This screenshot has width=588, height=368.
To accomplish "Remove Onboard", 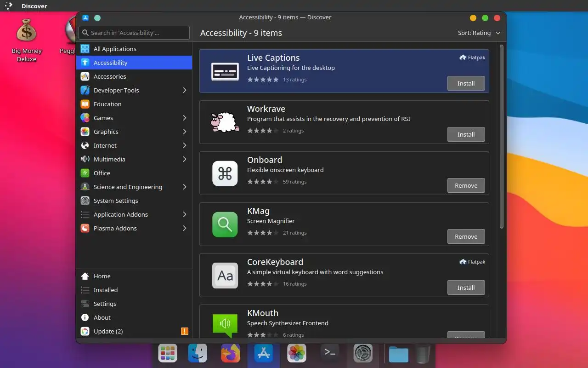I will (x=466, y=185).
